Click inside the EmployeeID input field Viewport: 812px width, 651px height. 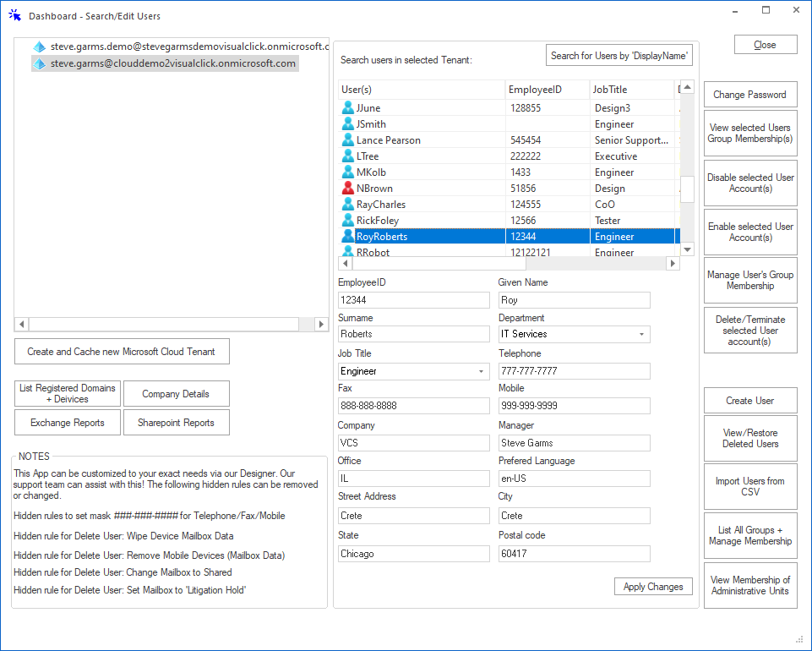pyautogui.click(x=413, y=299)
